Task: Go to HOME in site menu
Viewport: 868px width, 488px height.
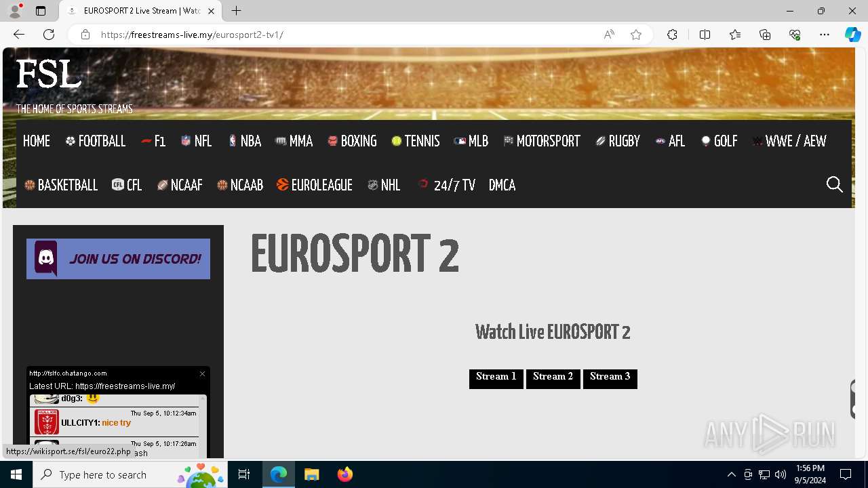Action: coord(37,141)
